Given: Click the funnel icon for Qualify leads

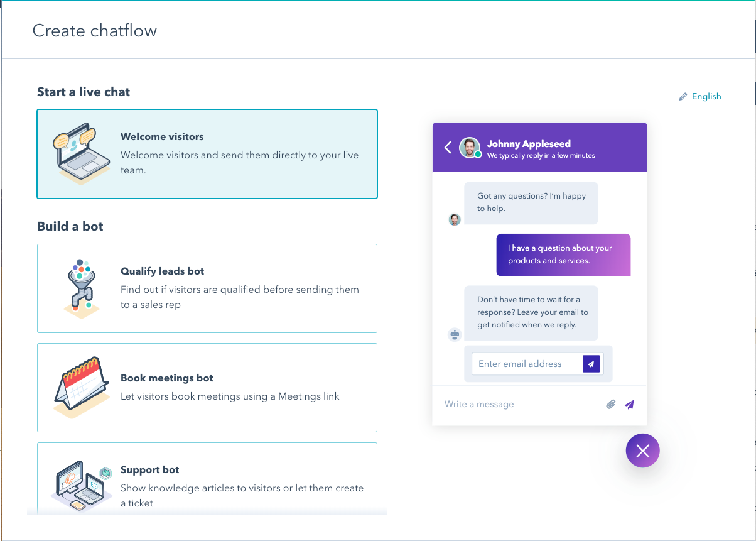Looking at the screenshot, I should (x=82, y=288).
